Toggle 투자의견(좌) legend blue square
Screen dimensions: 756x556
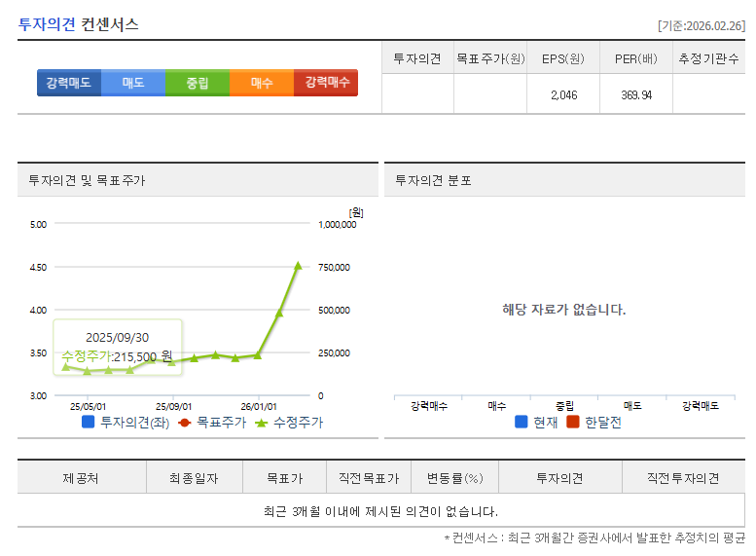point(88,422)
